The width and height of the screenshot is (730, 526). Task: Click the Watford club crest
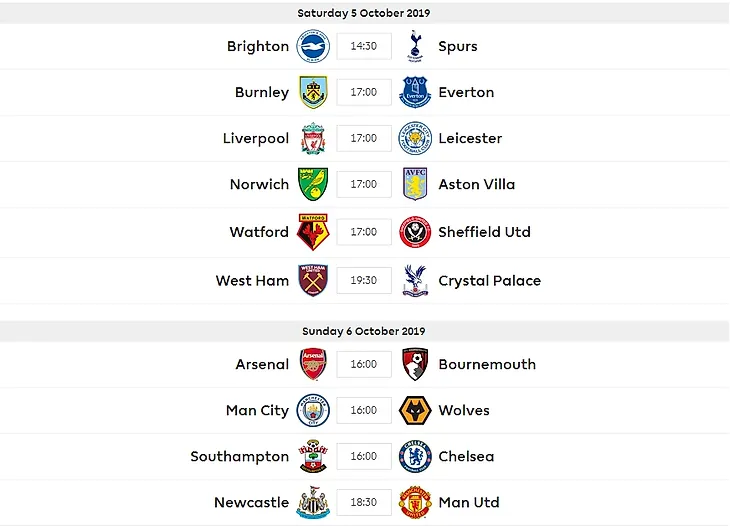[313, 232]
